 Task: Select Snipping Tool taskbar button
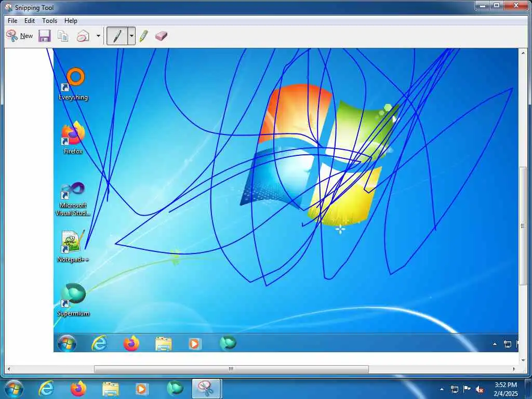pos(206,389)
